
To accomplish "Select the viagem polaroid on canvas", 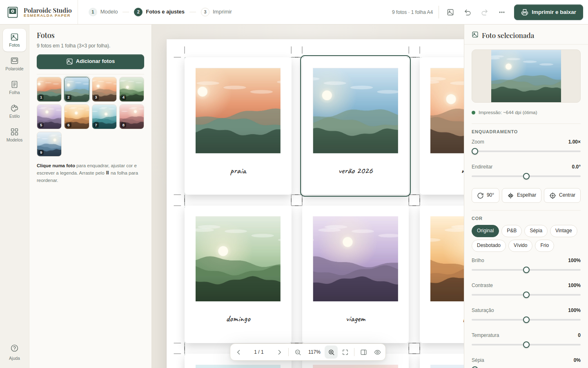I will (x=355, y=274).
